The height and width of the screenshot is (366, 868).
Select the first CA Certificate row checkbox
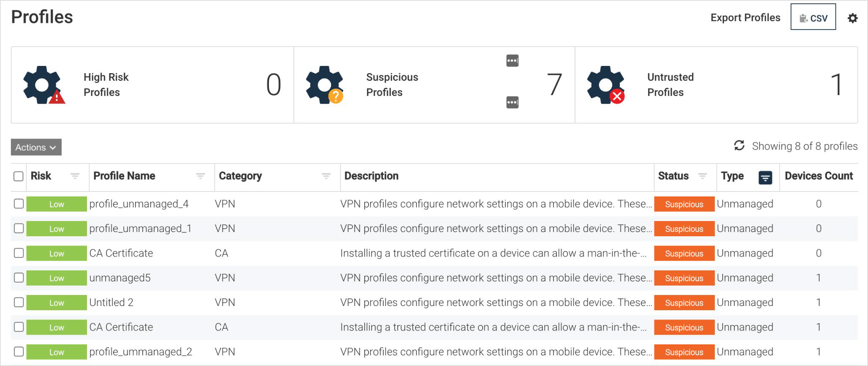pyautogui.click(x=19, y=253)
